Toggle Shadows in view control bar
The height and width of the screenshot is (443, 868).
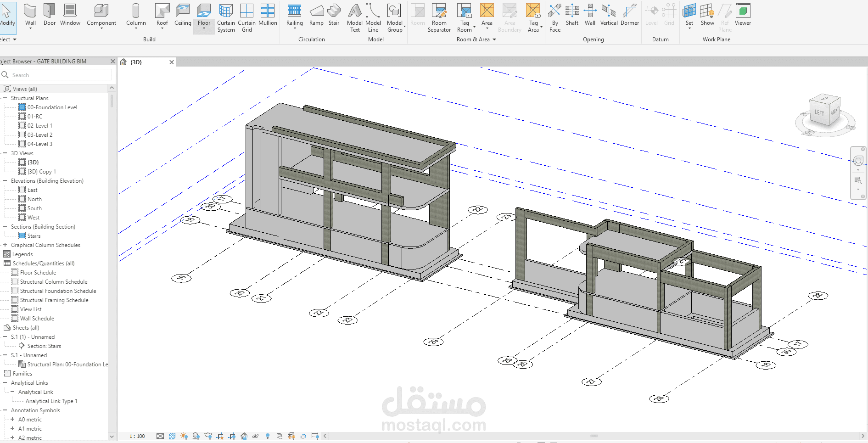196,436
